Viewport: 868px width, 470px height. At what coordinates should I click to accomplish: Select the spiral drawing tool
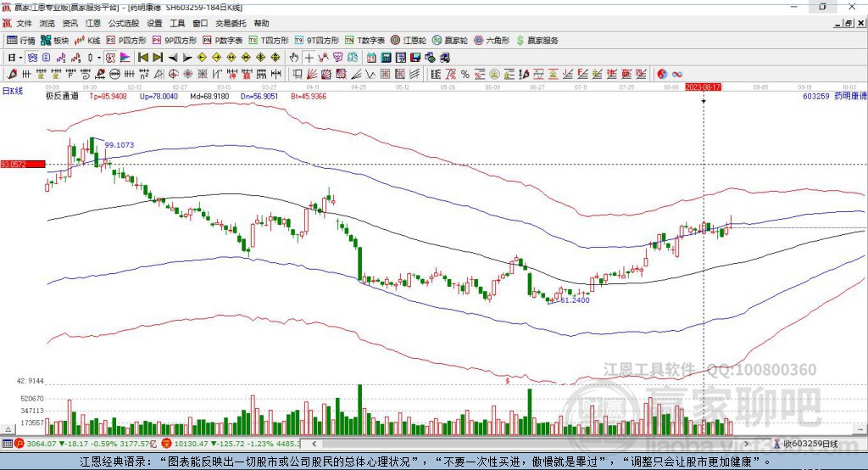(x=86, y=75)
